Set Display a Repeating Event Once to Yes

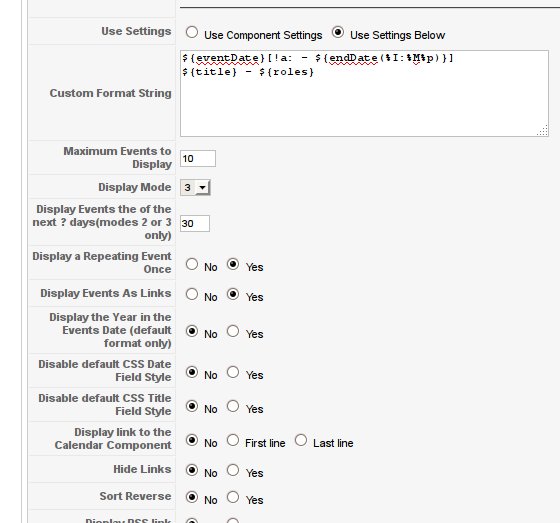coord(233,264)
